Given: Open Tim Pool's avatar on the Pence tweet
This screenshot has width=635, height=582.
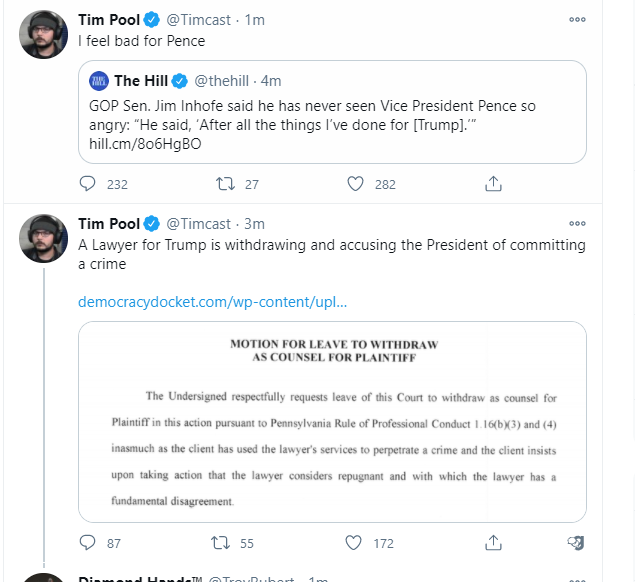Looking at the screenshot, I should click(x=44, y=34).
